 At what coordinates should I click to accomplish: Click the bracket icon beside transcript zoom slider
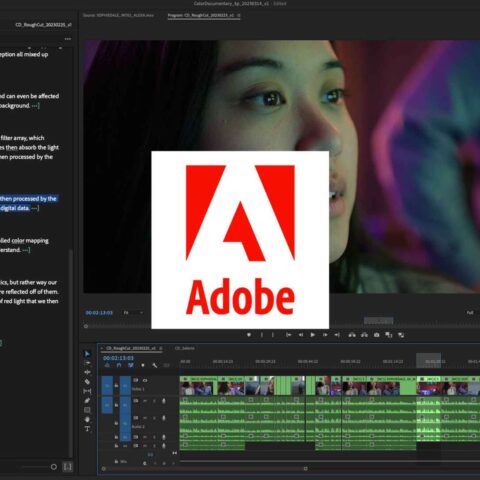[x=68, y=467]
